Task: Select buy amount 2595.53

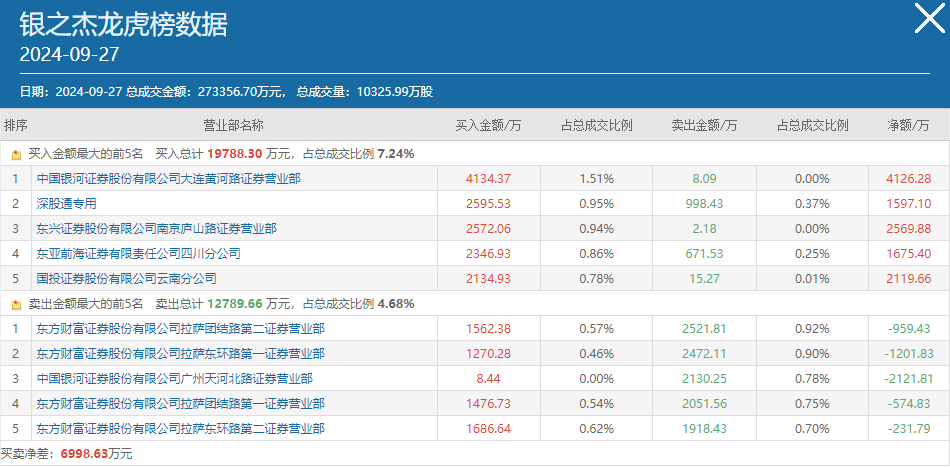Action: pos(488,204)
